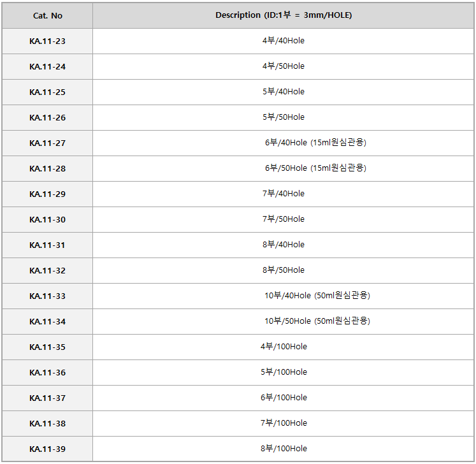
Task: Select the KA.11-27 row label
Action: click(x=47, y=143)
